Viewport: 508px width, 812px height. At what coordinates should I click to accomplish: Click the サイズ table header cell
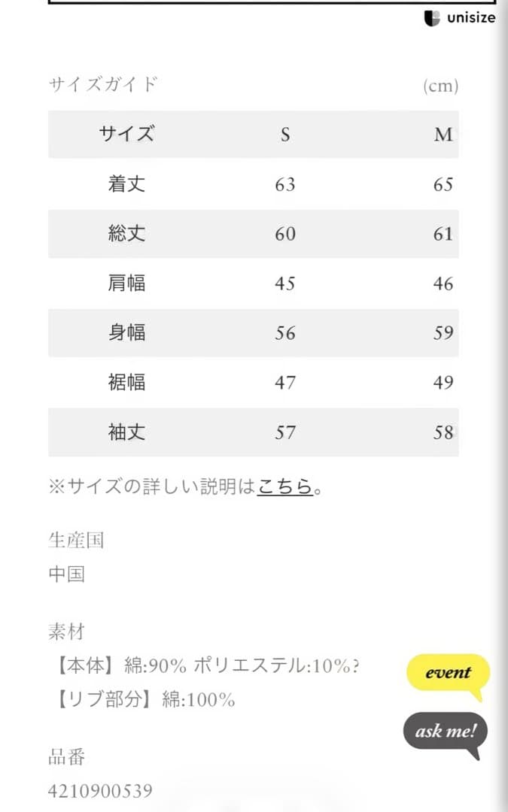click(x=126, y=135)
